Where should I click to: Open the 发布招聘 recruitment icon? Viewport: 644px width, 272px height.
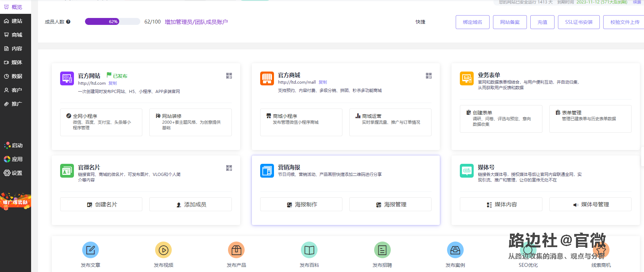(382, 250)
